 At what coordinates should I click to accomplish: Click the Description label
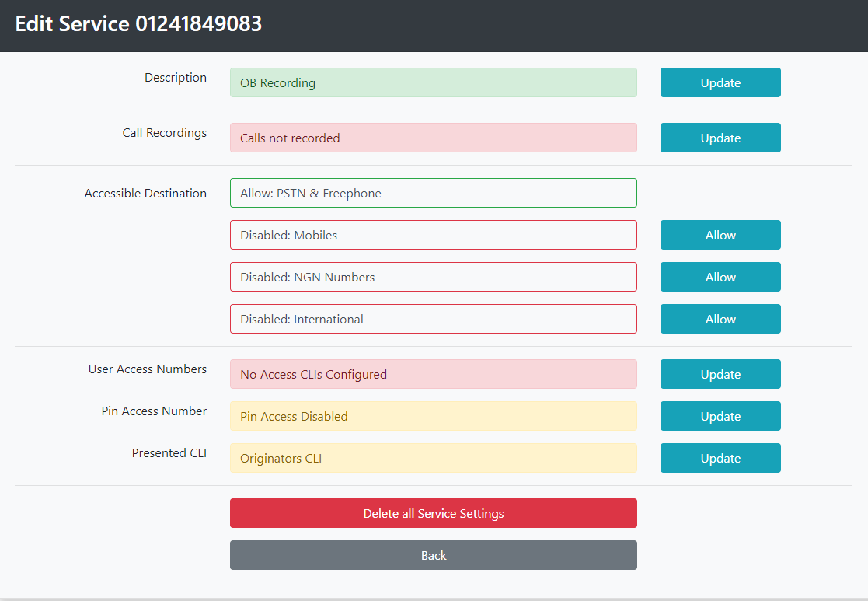(x=176, y=78)
